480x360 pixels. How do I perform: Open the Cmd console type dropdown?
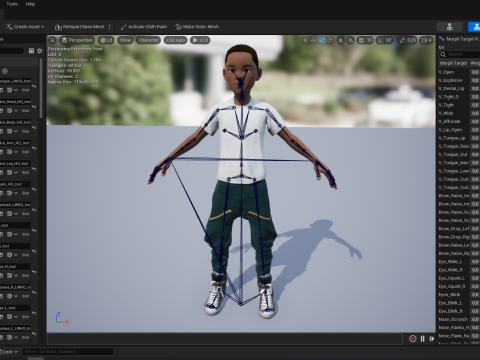click(x=9, y=352)
